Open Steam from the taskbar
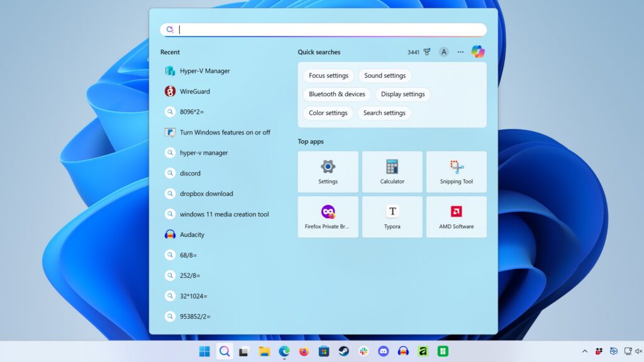This screenshot has height=362, width=644. [x=343, y=351]
